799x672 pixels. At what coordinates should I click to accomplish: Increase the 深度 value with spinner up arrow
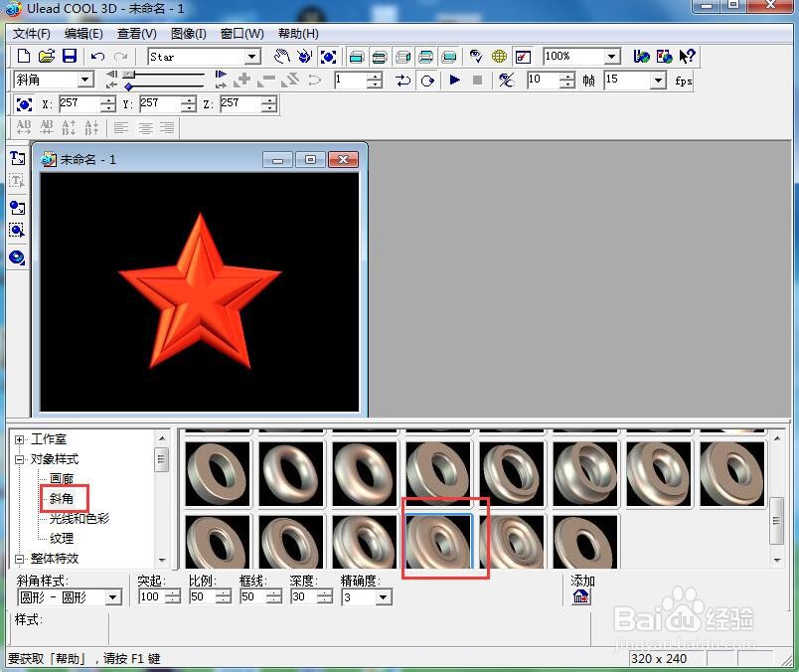pos(324,593)
